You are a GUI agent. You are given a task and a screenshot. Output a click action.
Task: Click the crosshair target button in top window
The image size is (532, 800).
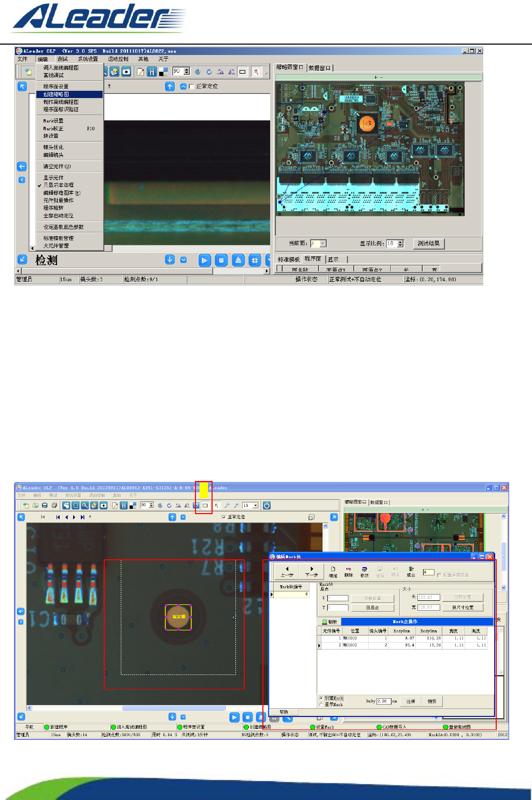255,260
